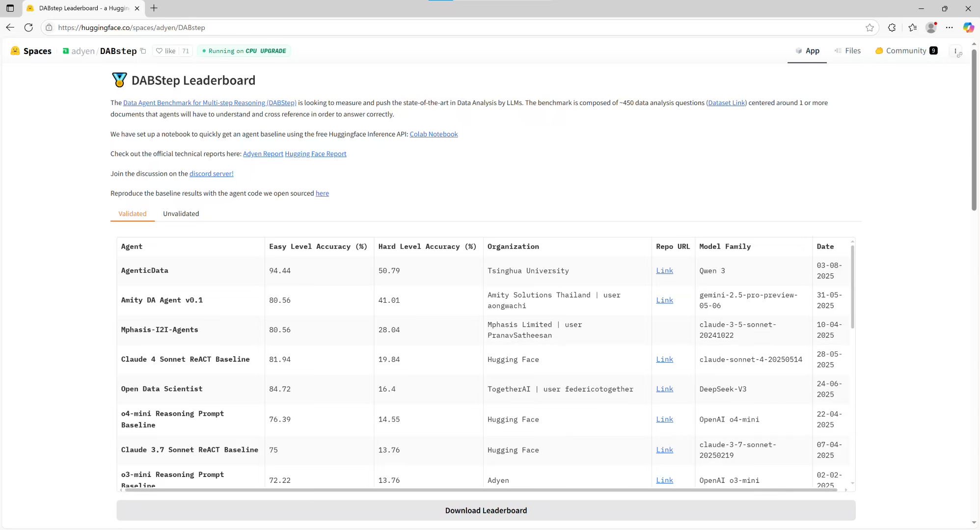Click the Running on CPU UPGRADE badge
The width and height of the screenshot is (980, 530).
pyautogui.click(x=244, y=51)
